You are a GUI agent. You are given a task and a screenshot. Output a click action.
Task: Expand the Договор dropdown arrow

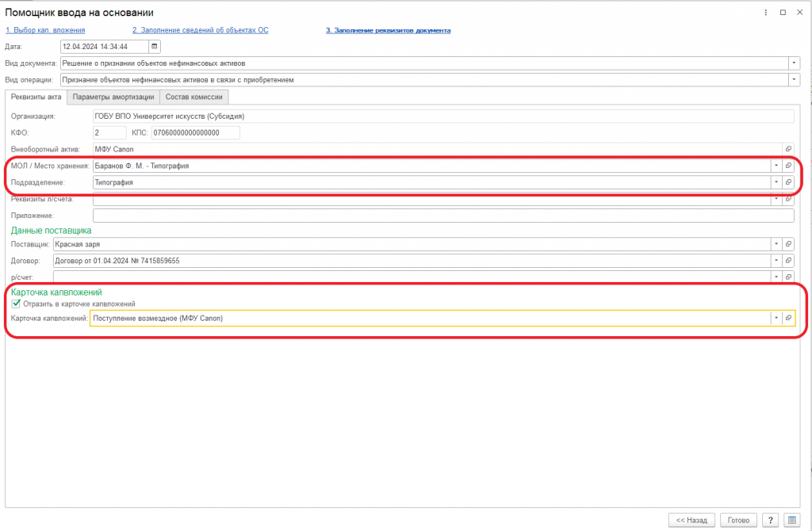pos(776,260)
